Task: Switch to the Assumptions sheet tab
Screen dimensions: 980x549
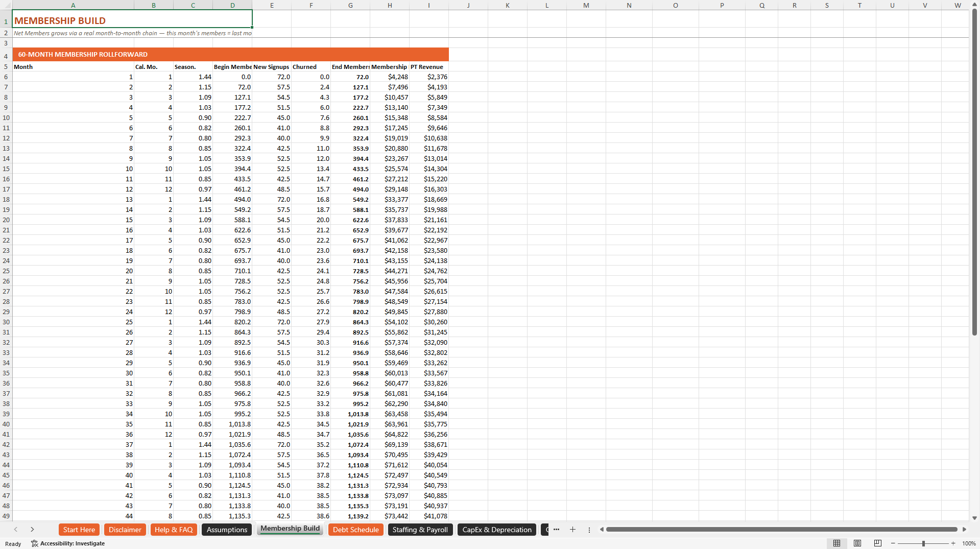Action: pyautogui.click(x=227, y=530)
